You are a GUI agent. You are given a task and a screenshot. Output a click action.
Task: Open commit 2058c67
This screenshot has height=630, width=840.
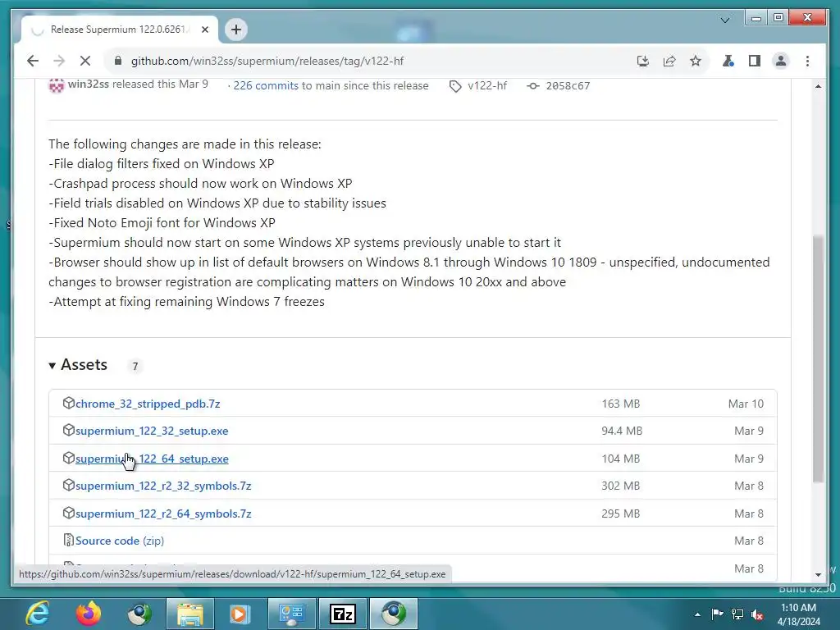tap(568, 85)
